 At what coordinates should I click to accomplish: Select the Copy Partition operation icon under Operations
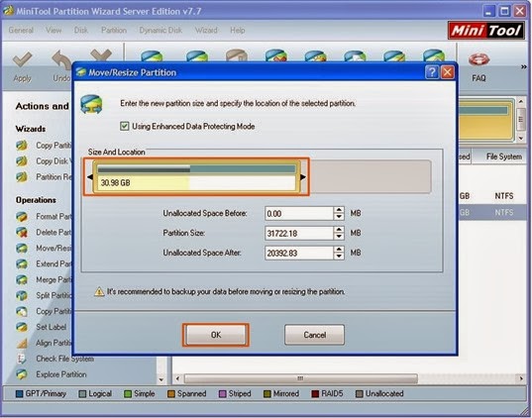22,311
